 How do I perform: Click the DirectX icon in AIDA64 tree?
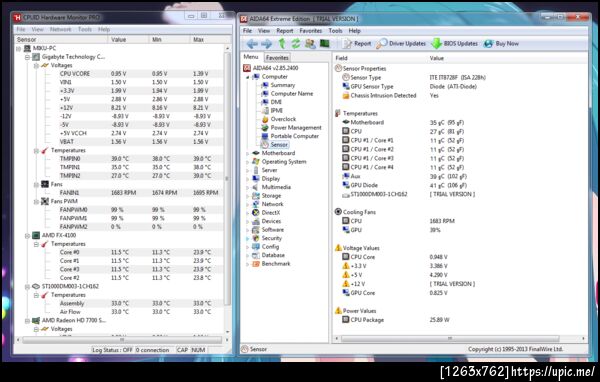point(256,212)
